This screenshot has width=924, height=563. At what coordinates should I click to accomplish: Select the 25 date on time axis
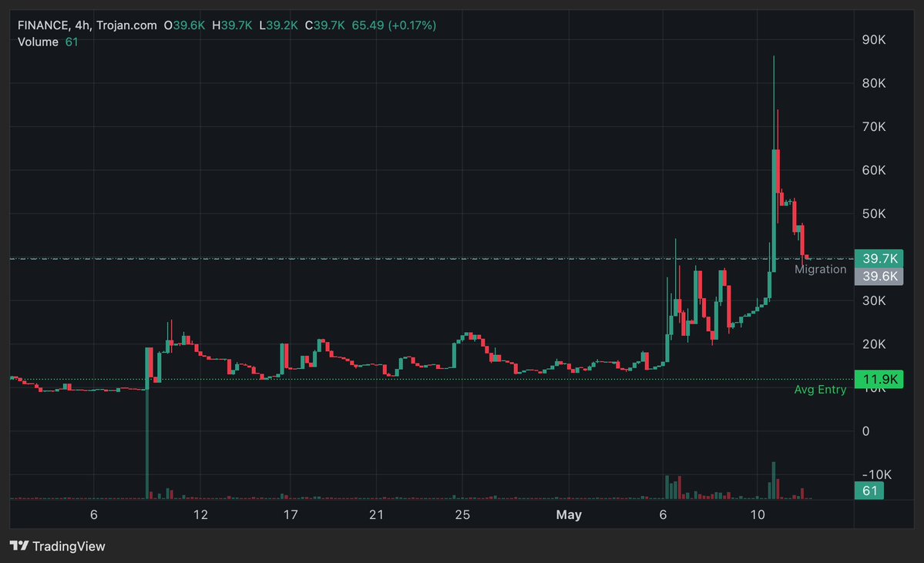click(x=462, y=514)
